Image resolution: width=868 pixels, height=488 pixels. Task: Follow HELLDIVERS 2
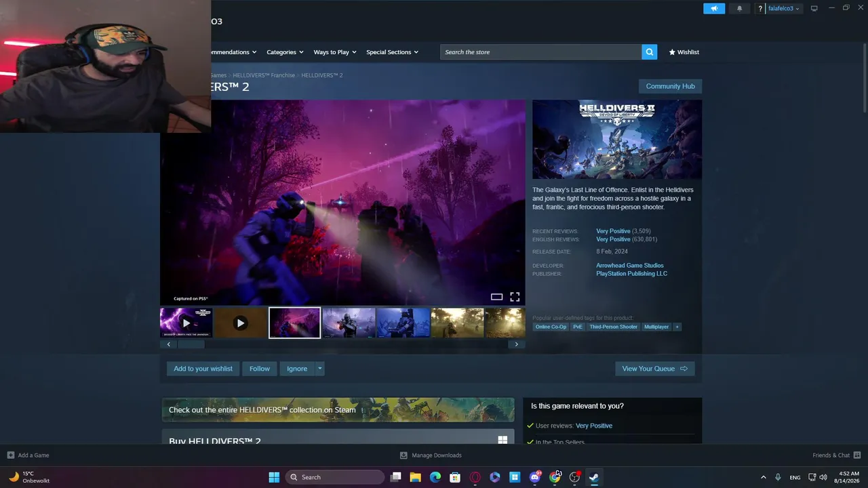[x=260, y=369]
